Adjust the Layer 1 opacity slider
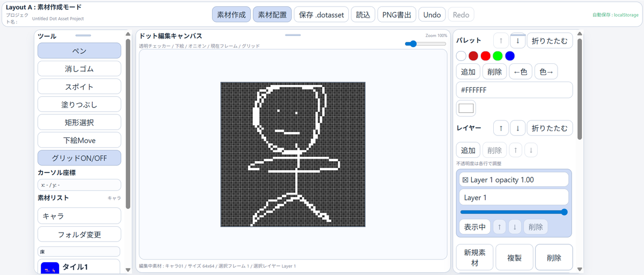Viewport: 644px width, 275px height. (514, 212)
